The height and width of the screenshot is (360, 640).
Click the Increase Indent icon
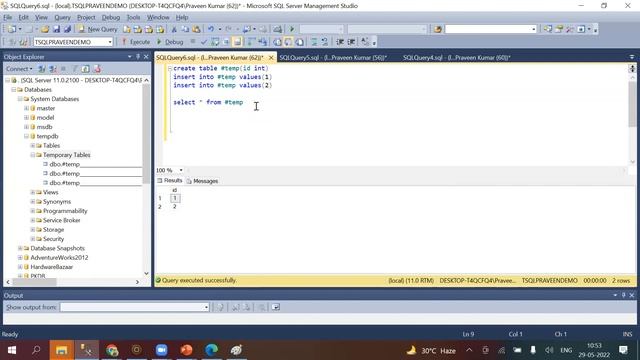[x=351, y=42]
